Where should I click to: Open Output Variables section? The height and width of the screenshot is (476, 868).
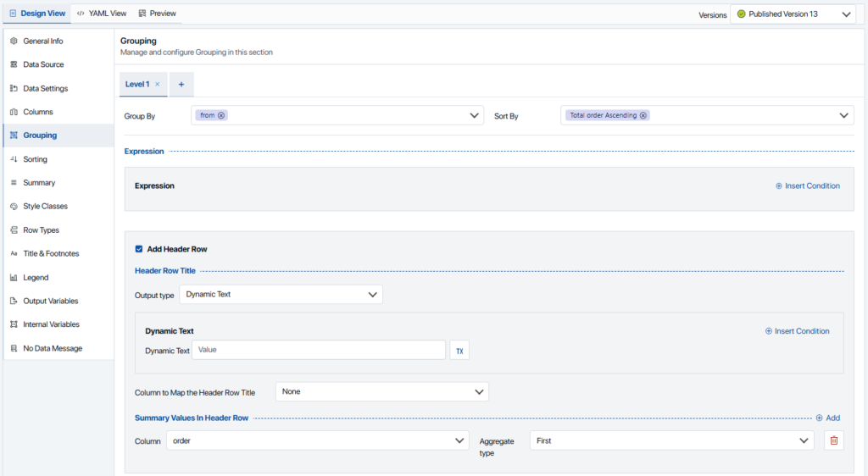click(x=58, y=301)
